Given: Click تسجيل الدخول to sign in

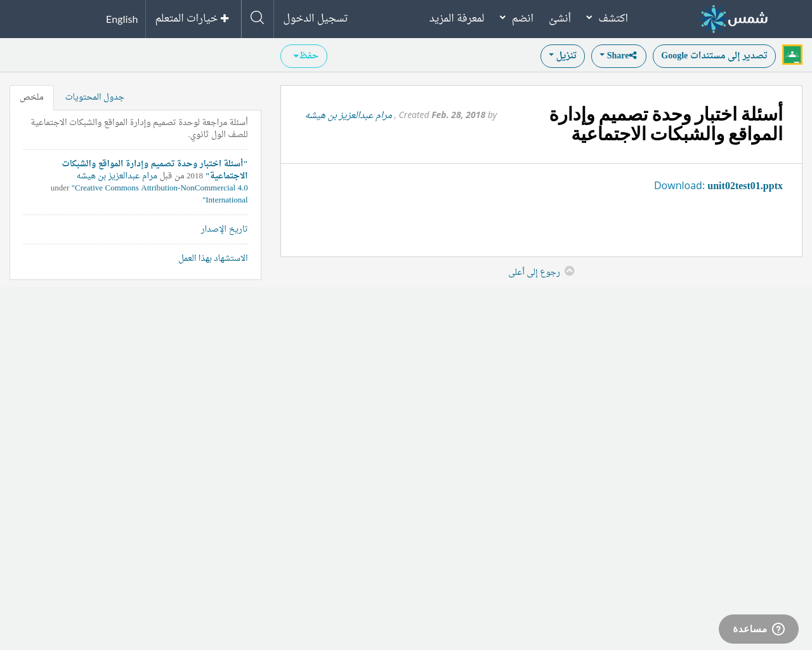Looking at the screenshot, I should (x=315, y=18).
